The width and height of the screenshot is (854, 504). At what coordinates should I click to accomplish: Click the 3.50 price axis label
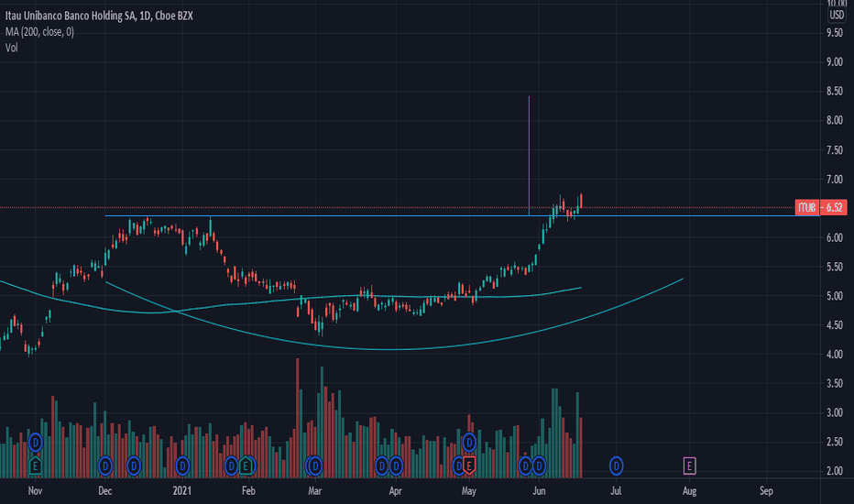[835, 384]
